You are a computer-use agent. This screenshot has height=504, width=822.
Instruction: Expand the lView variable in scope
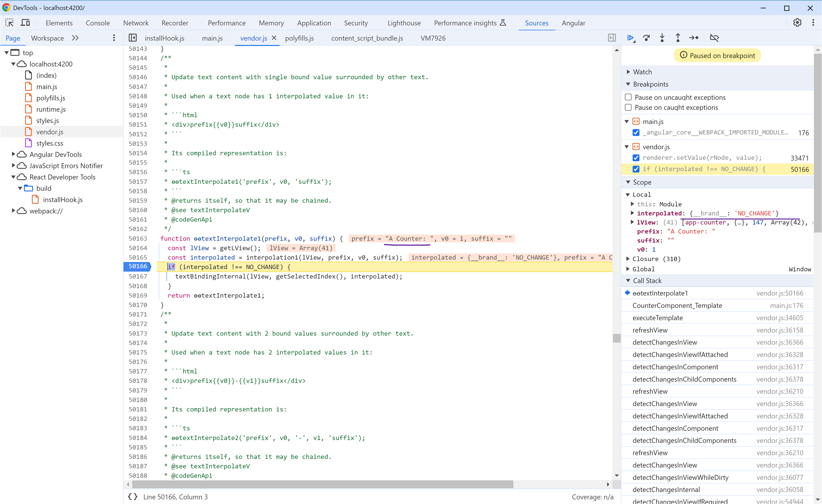click(x=632, y=222)
